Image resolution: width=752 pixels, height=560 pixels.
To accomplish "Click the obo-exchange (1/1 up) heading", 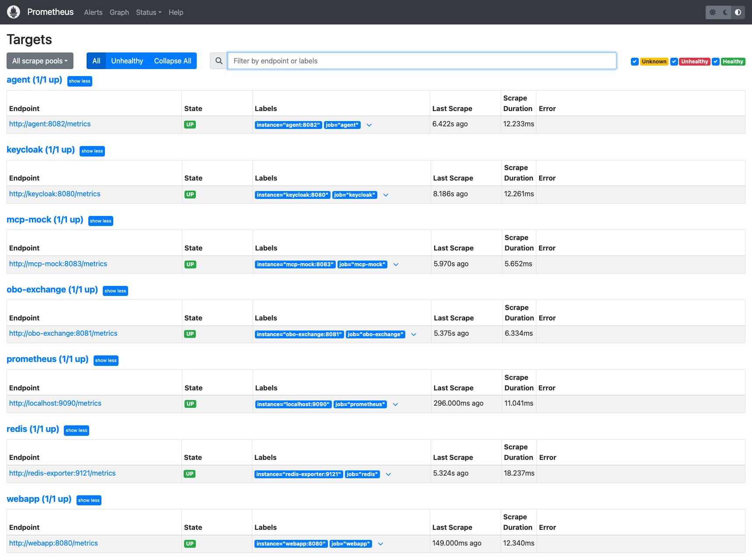I will pyautogui.click(x=52, y=289).
